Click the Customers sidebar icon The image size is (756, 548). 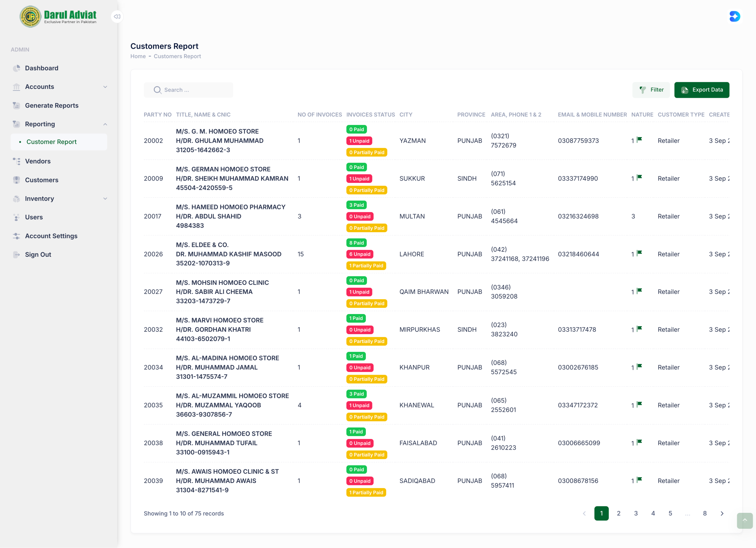pyautogui.click(x=16, y=180)
